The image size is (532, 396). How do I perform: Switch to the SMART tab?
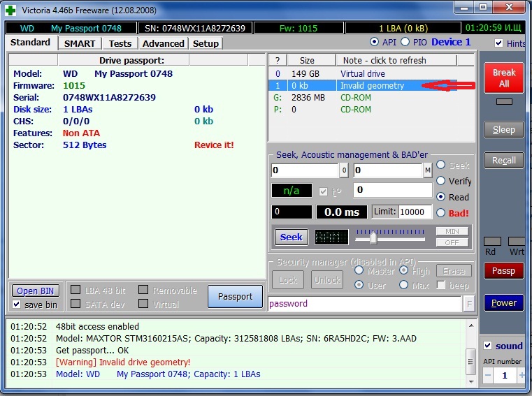[80, 44]
